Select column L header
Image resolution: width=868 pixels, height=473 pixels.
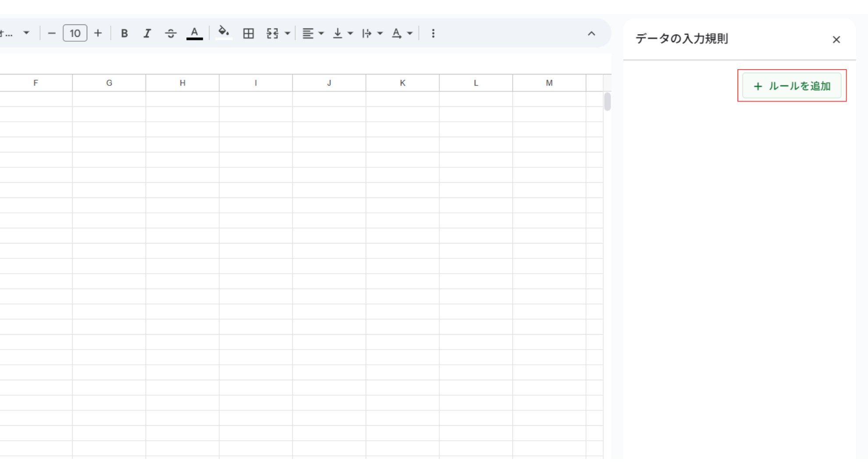click(x=476, y=83)
